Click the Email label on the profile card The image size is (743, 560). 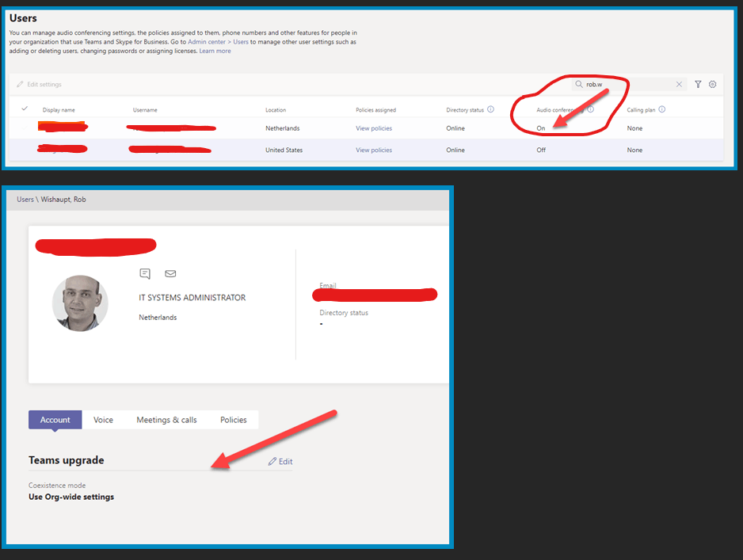click(328, 285)
